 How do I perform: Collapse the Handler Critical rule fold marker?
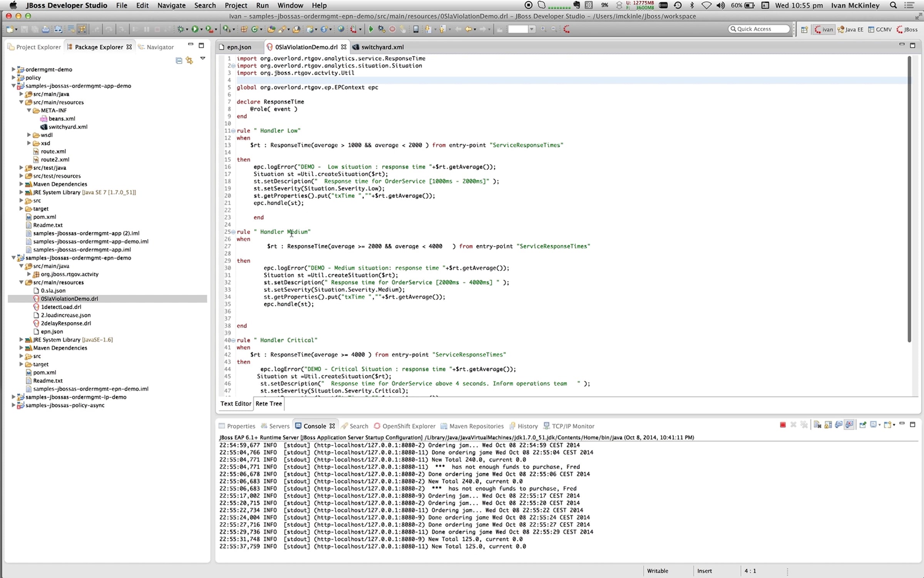[x=233, y=341]
